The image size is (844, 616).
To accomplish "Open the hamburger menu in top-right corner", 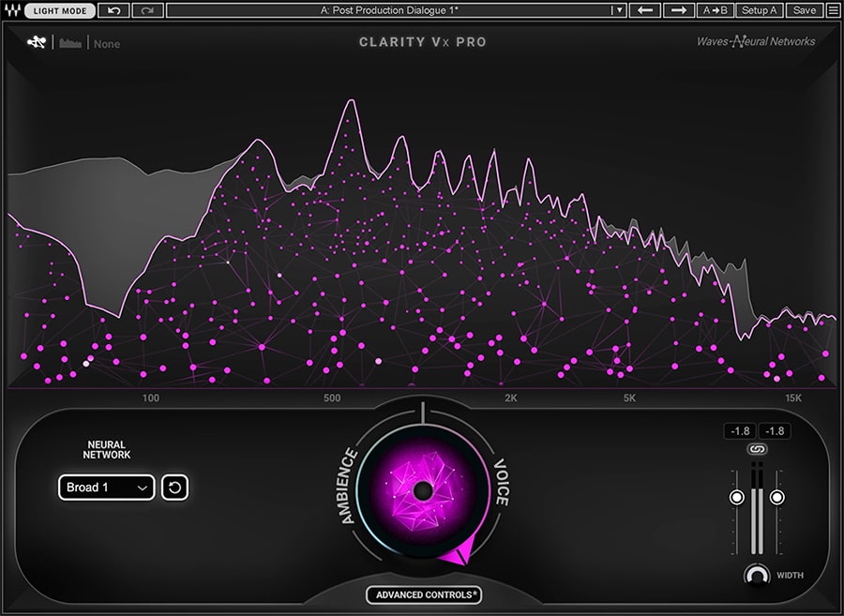I will [833, 10].
